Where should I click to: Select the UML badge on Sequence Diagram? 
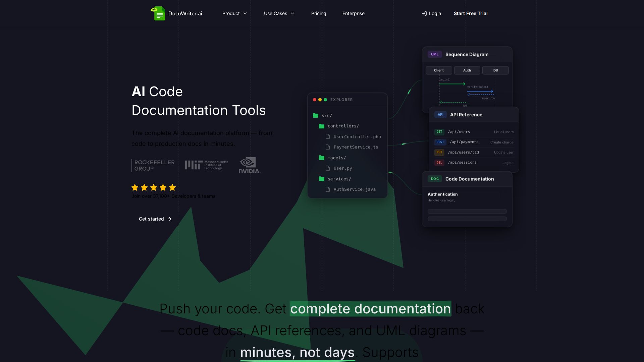coord(434,54)
